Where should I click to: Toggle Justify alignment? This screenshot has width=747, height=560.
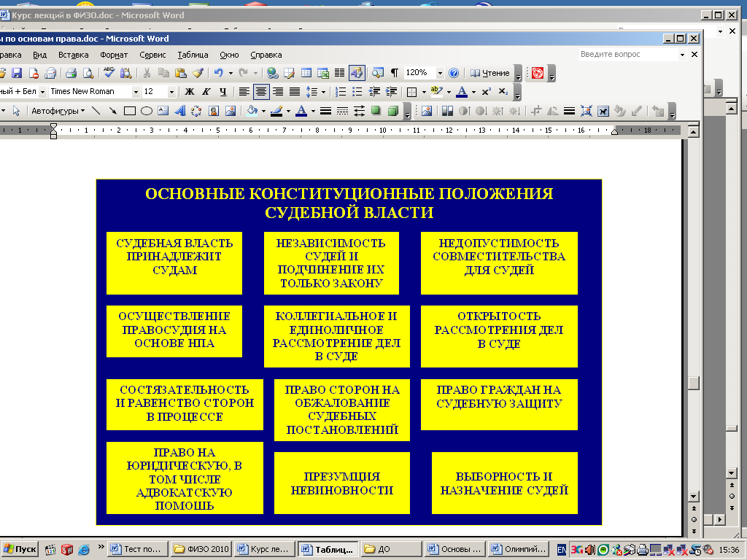(x=295, y=91)
